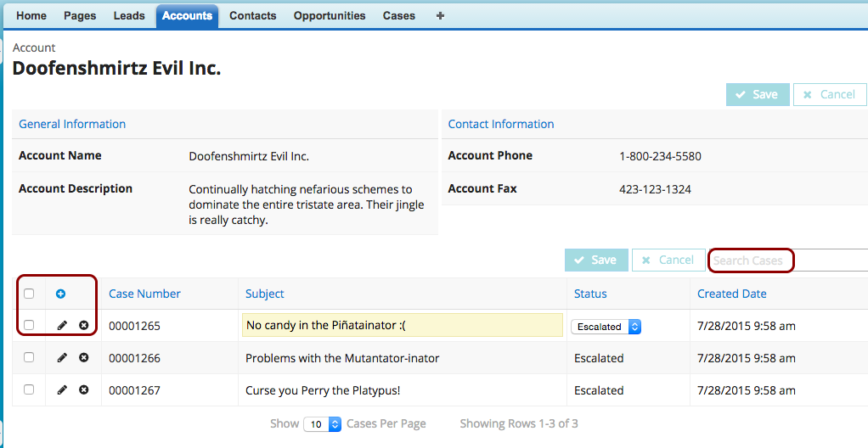Switch to the Opportunities tab

[x=330, y=16]
